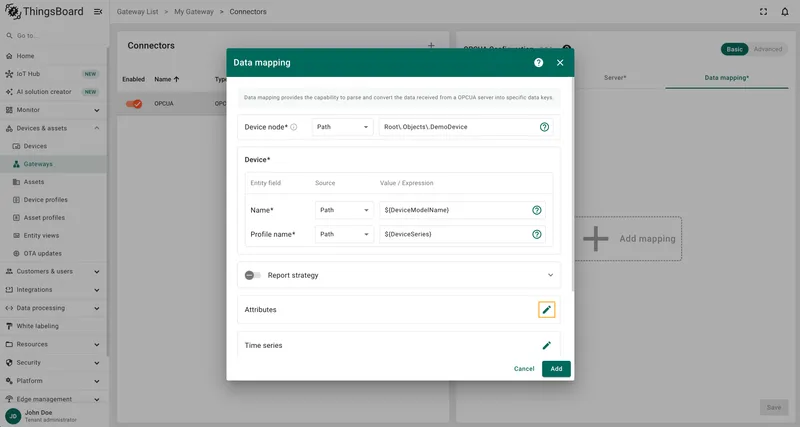Open the Data mapping help icon
Viewport: 800px width, 427px height.
pyautogui.click(x=538, y=62)
